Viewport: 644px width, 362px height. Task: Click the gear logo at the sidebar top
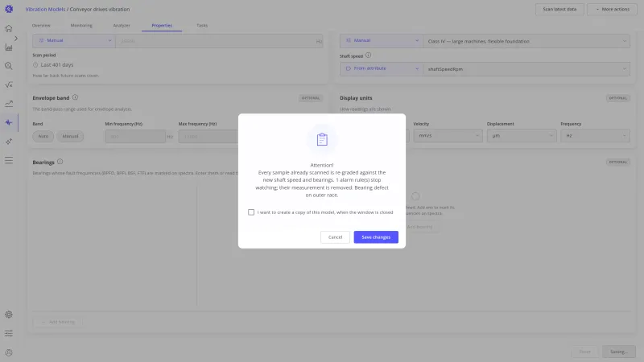(x=9, y=9)
